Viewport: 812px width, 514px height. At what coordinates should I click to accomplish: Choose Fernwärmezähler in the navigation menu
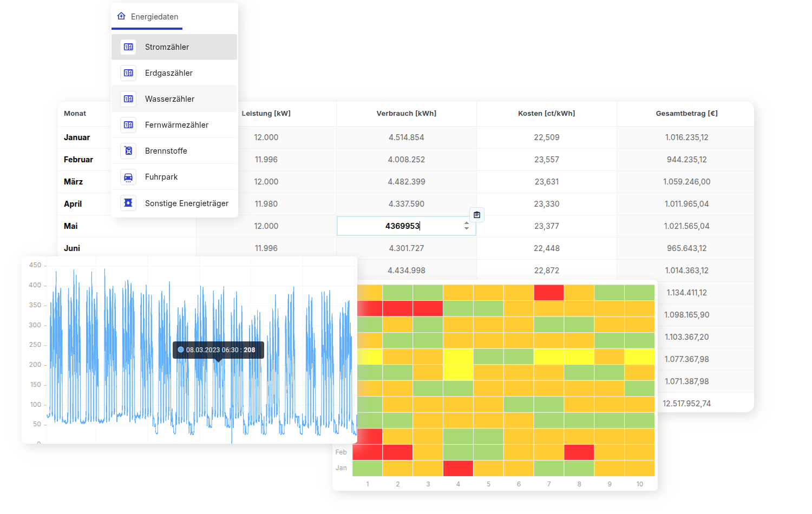point(176,124)
